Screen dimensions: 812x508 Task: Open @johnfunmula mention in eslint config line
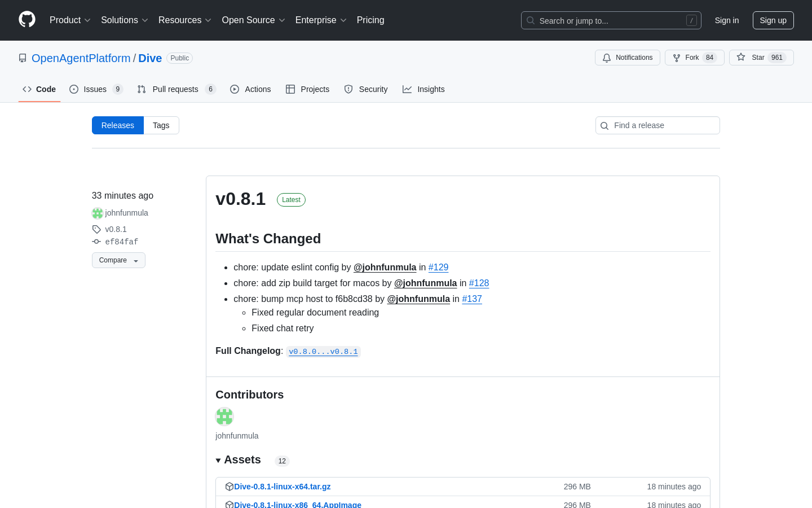(x=385, y=267)
